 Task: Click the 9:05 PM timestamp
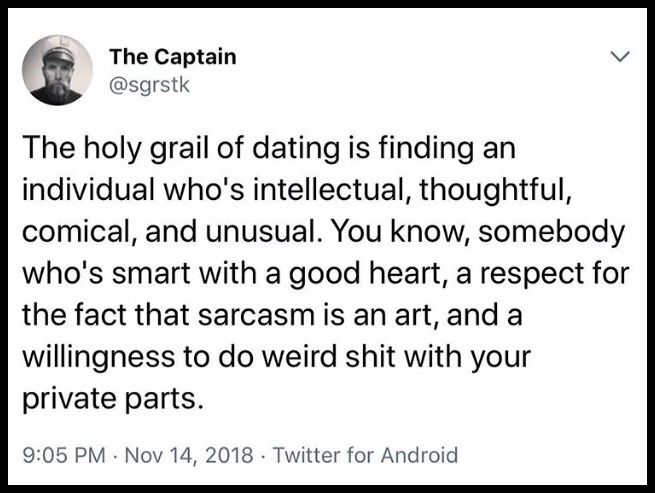64,455
